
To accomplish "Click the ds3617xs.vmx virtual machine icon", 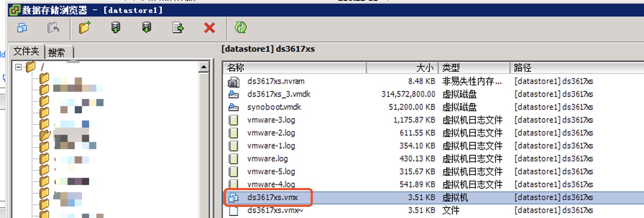I will (x=234, y=198).
